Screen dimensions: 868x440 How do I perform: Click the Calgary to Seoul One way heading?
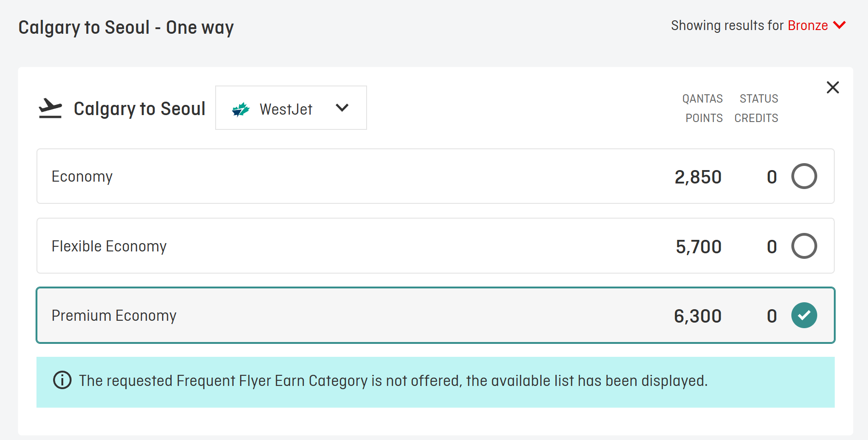coord(126,28)
